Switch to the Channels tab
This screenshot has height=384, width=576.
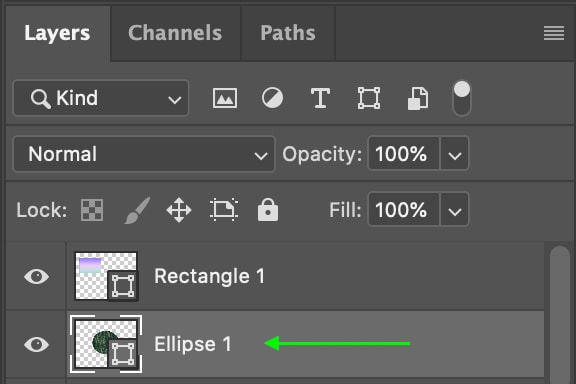pos(175,33)
